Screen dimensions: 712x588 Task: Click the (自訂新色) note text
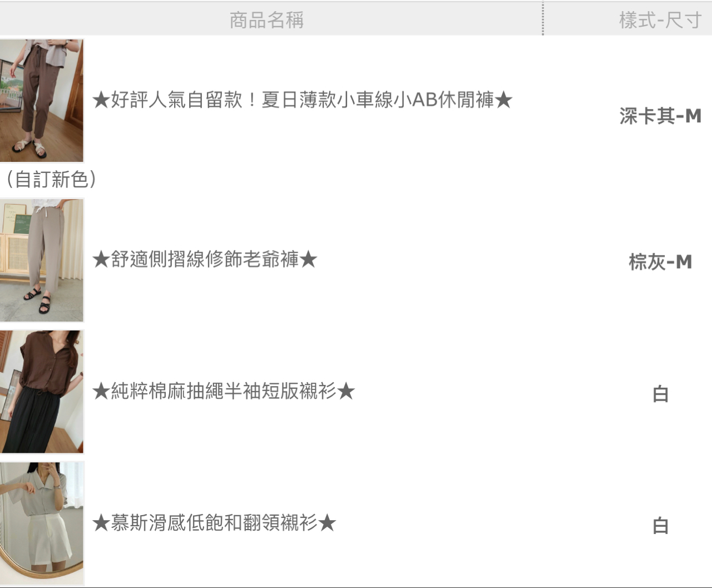point(51,179)
